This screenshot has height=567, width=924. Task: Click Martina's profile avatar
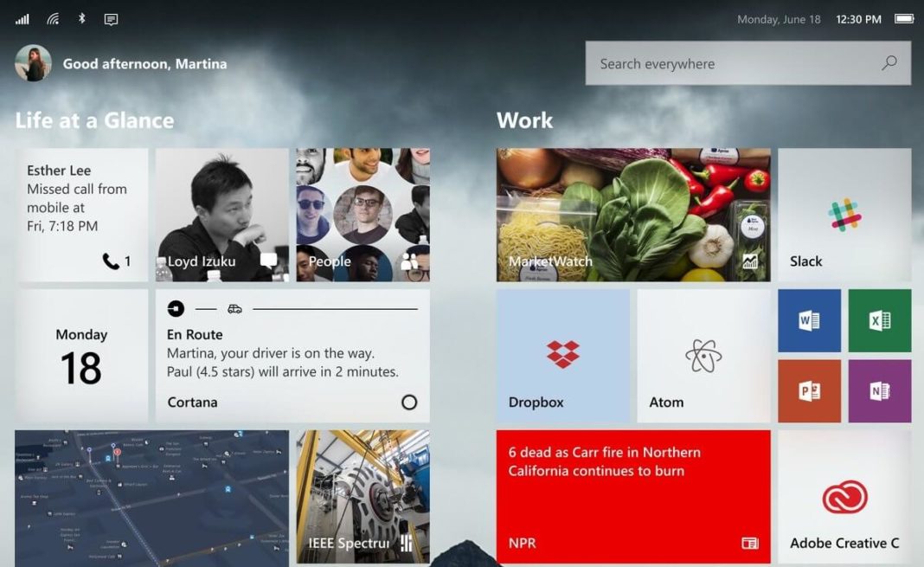[33, 63]
